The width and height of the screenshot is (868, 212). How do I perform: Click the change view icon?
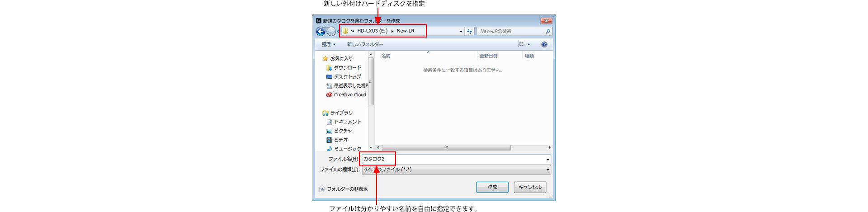(521, 44)
